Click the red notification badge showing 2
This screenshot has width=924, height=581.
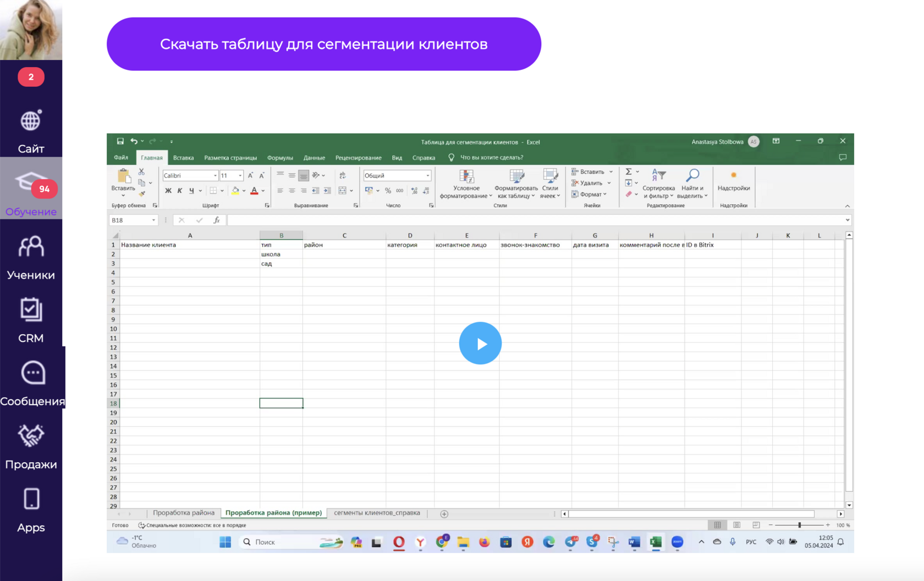click(31, 77)
